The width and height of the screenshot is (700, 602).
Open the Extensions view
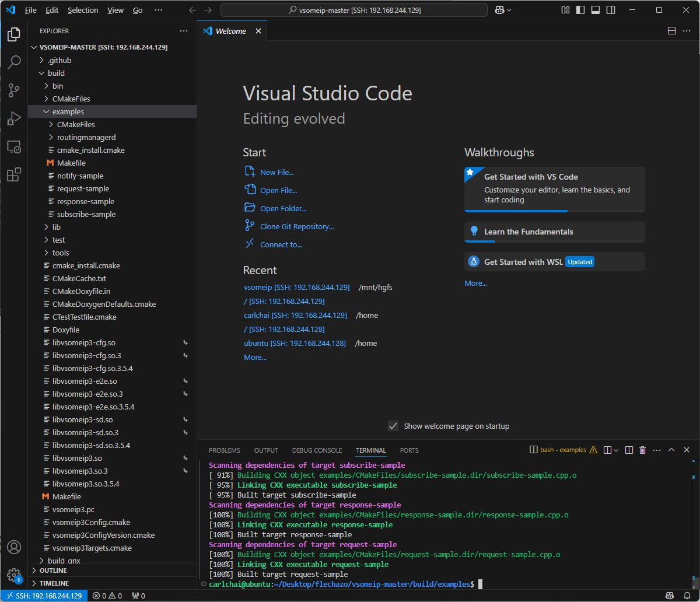tap(14, 174)
